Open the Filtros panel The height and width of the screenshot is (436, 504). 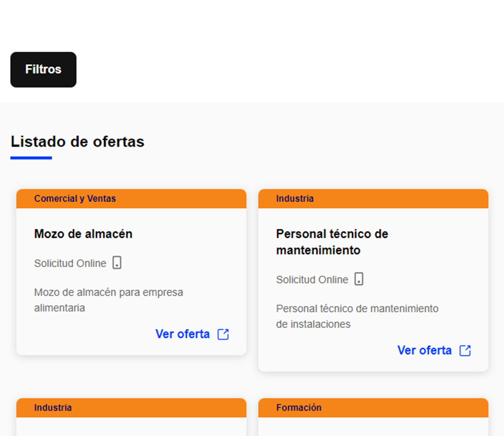tap(43, 70)
